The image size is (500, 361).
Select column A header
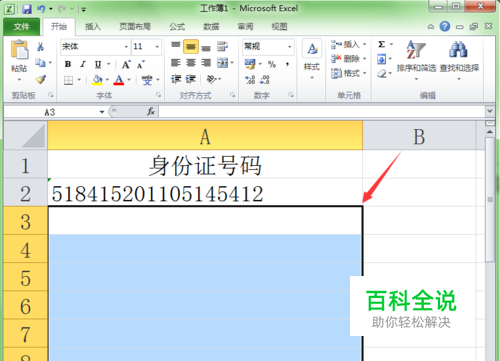(205, 136)
